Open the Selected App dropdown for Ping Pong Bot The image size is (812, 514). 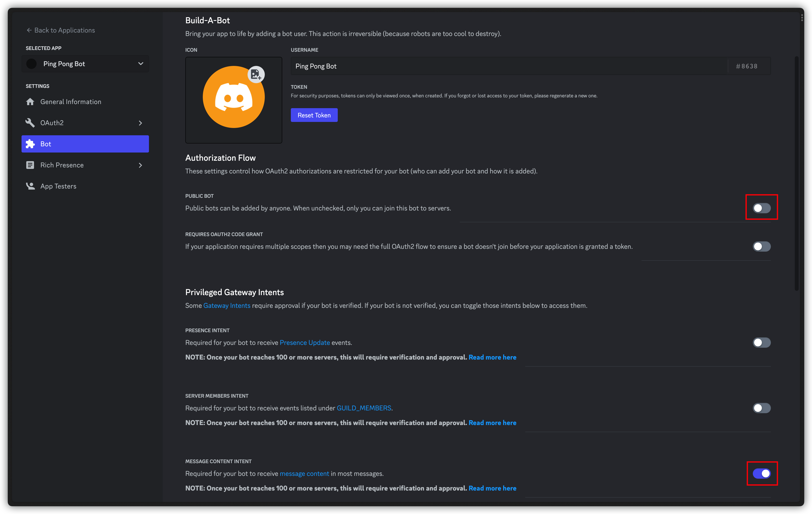[x=141, y=64]
